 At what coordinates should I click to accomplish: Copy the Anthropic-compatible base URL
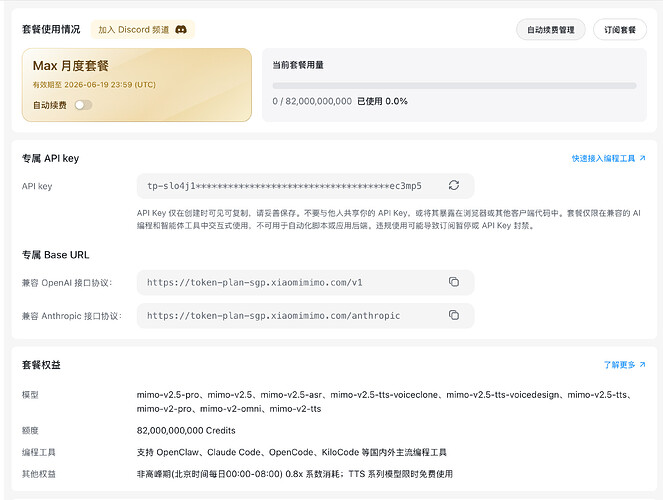point(454,315)
